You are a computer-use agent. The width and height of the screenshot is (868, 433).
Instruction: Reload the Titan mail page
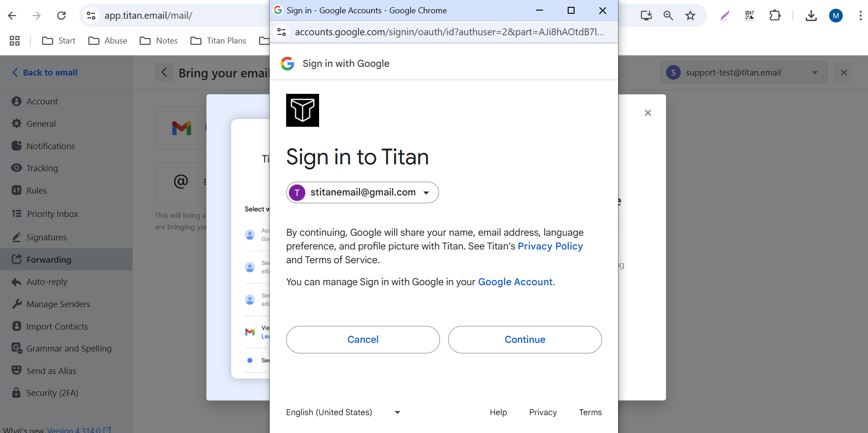click(61, 16)
